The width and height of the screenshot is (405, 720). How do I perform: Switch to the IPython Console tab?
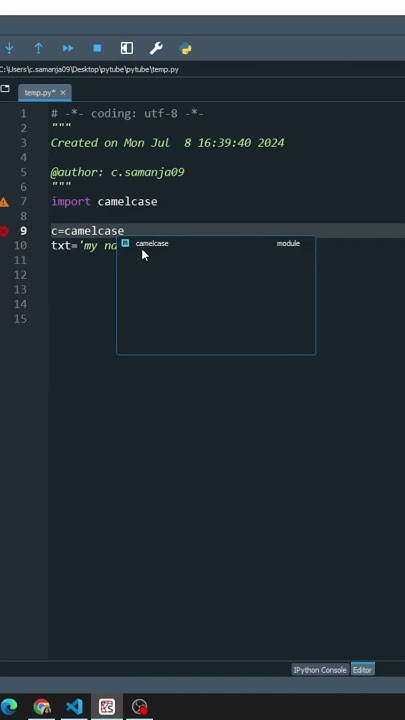(x=320, y=670)
